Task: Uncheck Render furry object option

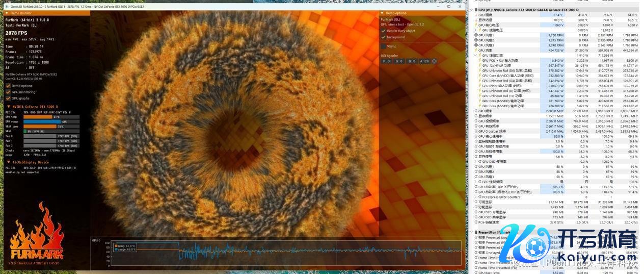Action: pyautogui.click(x=384, y=31)
